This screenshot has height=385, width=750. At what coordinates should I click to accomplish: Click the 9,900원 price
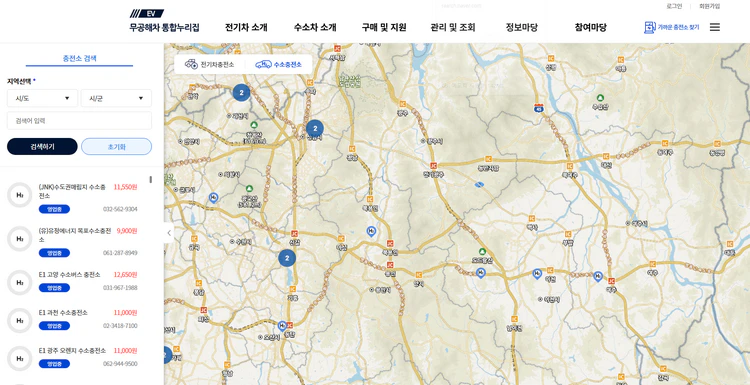point(127,231)
